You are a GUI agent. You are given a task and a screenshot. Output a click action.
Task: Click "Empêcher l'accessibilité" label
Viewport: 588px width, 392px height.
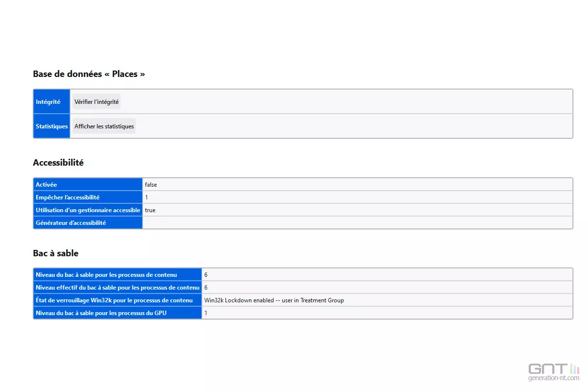(88, 197)
